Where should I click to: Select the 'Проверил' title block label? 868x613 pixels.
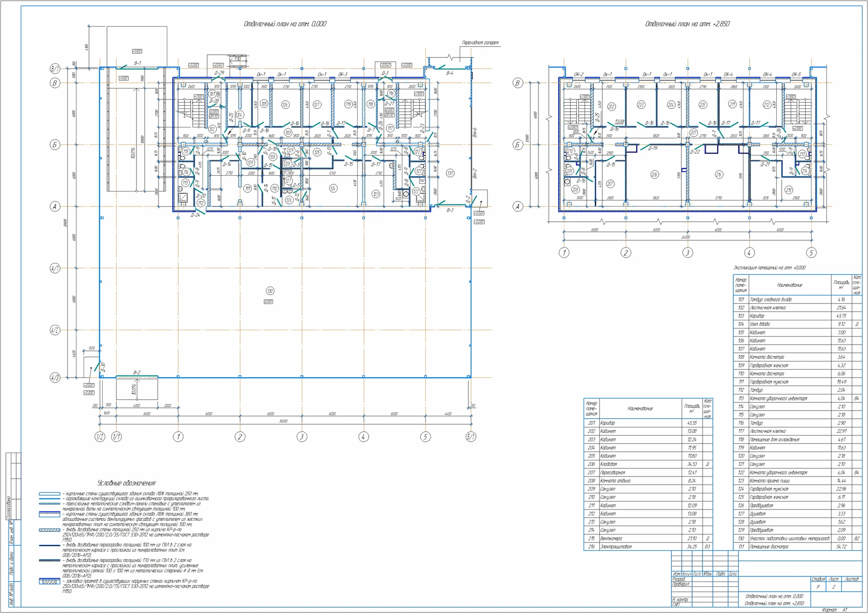681,584
